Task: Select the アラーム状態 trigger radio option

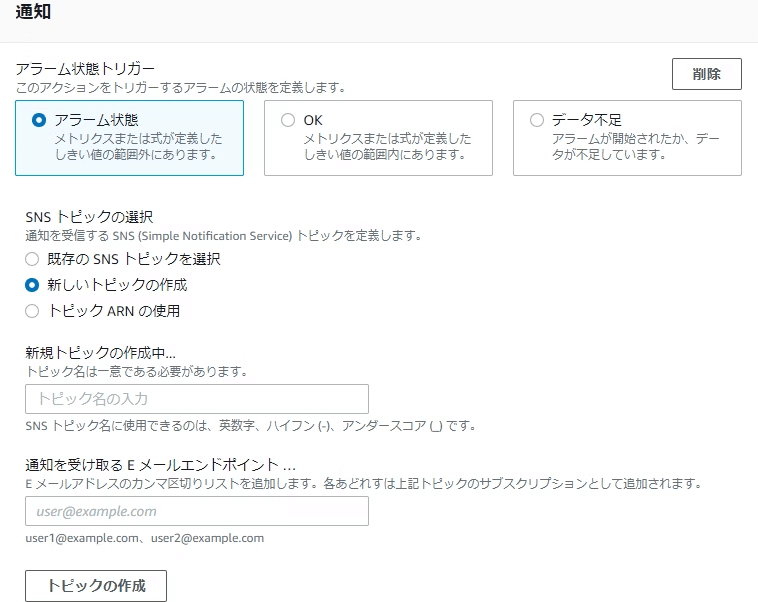Action: pyautogui.click(x=39, y=120)
